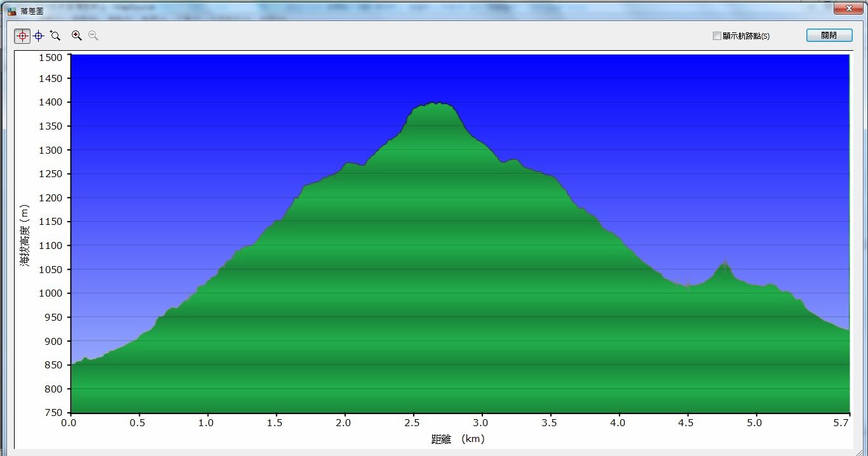Select the red crosshair pointer tool
The width and height of the screenshot is (868, 456).
[22, 36]
